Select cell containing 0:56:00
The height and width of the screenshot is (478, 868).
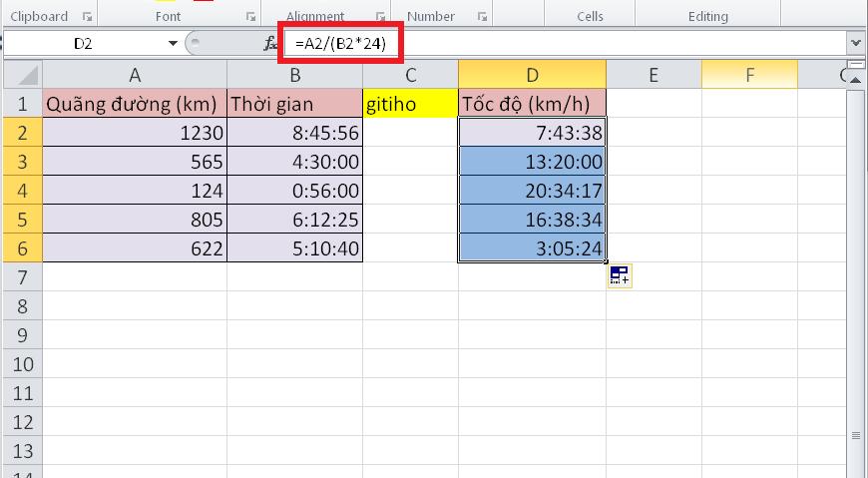[x=295, y=190]
